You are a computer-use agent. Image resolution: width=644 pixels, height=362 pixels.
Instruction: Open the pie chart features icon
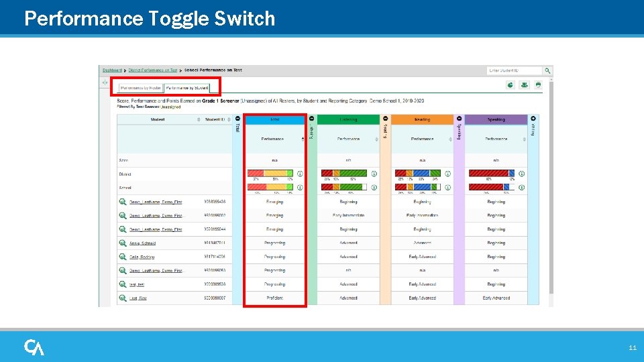pyautogui.click(x=510, y=85)
